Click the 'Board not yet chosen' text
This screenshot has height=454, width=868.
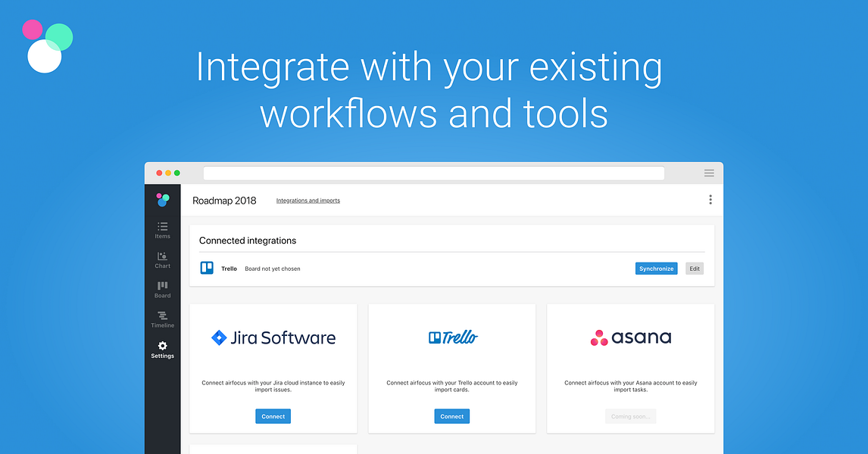pos(273,269)
